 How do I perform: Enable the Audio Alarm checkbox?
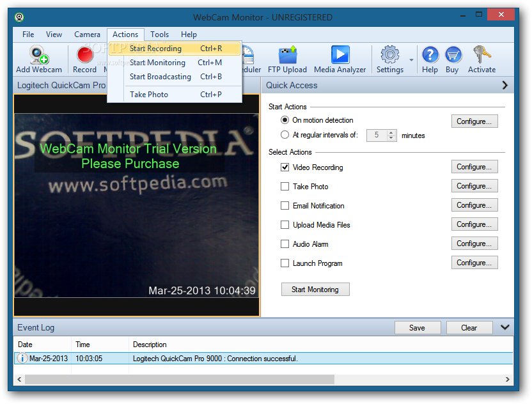(285, 244)
